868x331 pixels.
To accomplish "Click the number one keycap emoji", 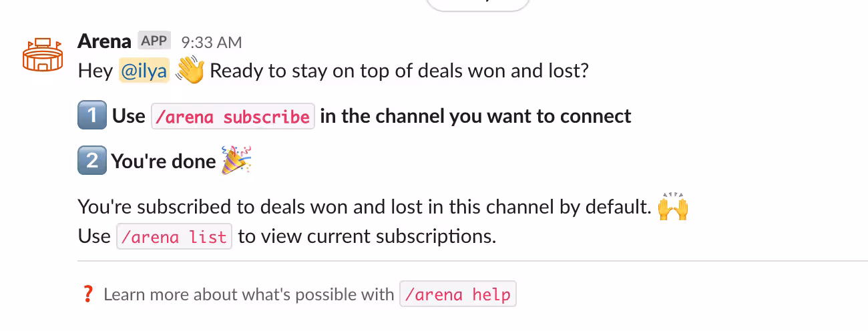I will 91,116.
